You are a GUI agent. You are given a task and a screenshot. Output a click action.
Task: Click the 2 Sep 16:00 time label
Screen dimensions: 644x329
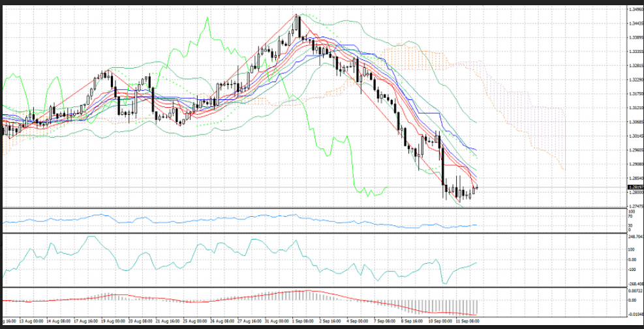click(x=331, y=321)
